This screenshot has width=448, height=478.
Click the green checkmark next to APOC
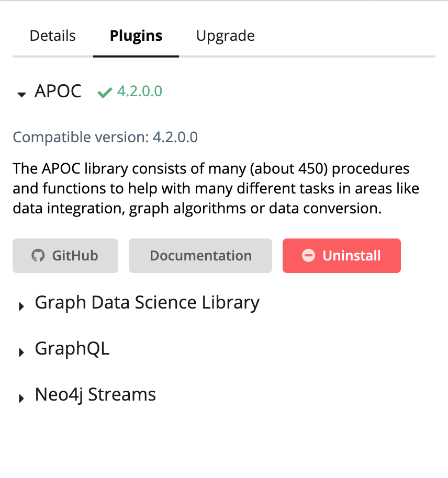point(105,93)
